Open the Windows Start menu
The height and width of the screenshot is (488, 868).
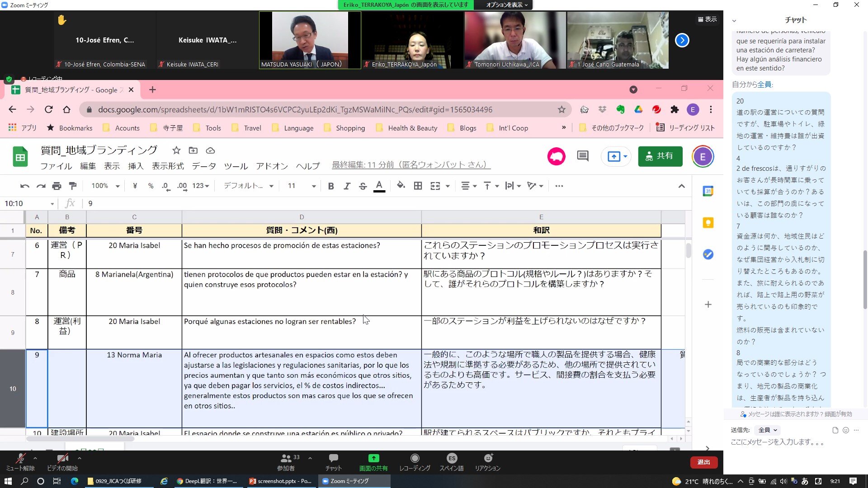pos(8,481)
